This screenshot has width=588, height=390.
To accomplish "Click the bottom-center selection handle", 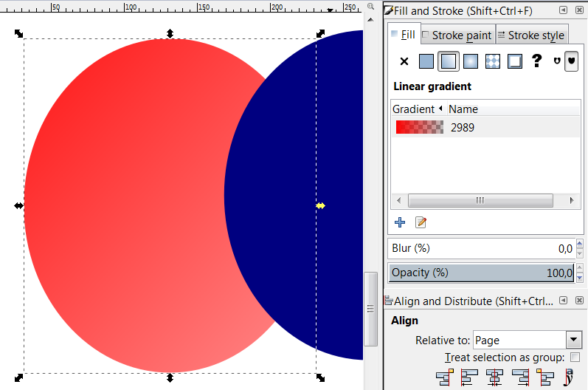I will pyautogui.click(x=170, y=377).
